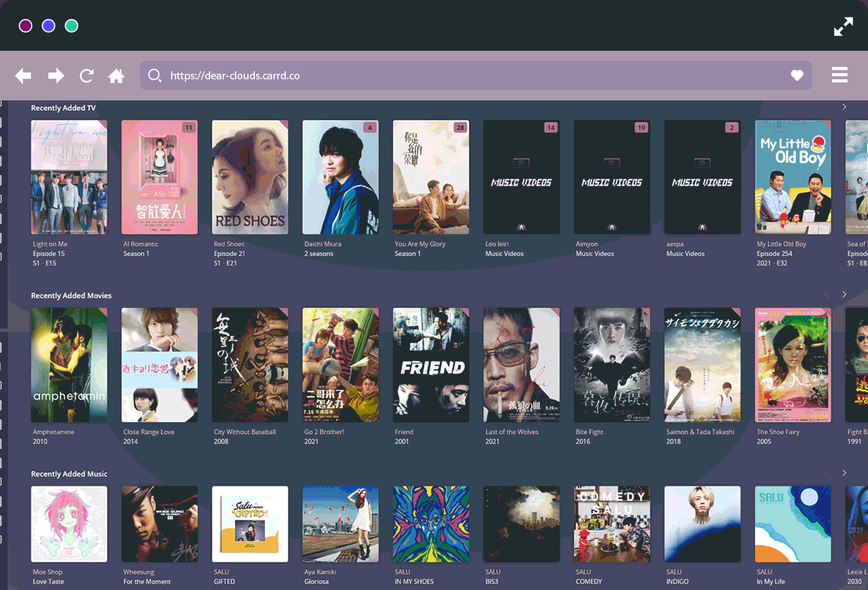
Task: Advance Recently Added Movies row right
Action: tap(844, 294)
